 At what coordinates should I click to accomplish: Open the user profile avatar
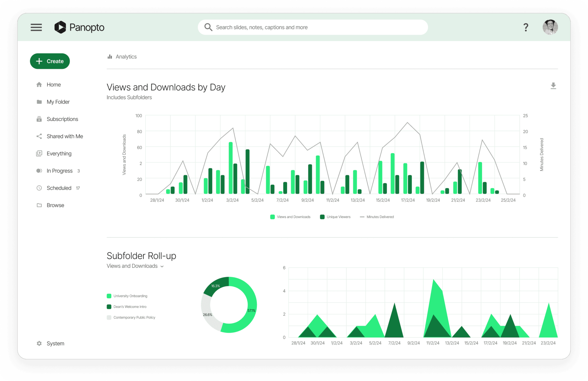[x=550, y=27]
